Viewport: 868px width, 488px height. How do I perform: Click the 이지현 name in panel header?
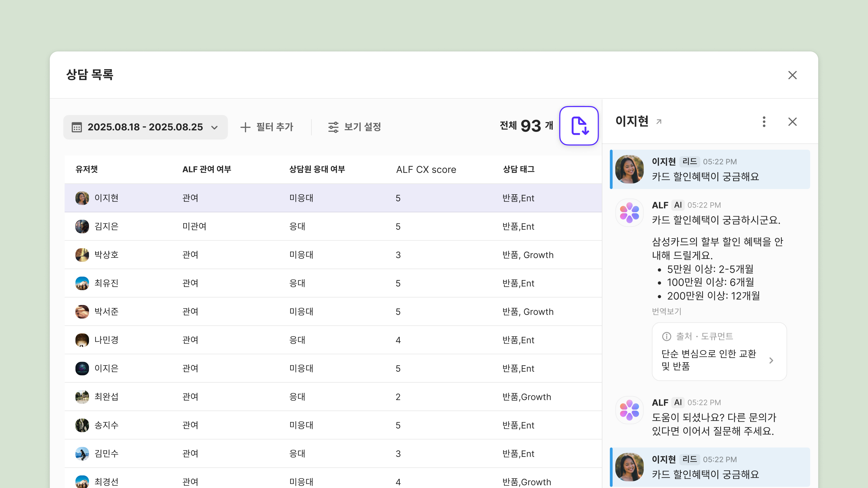pos(632,121)
